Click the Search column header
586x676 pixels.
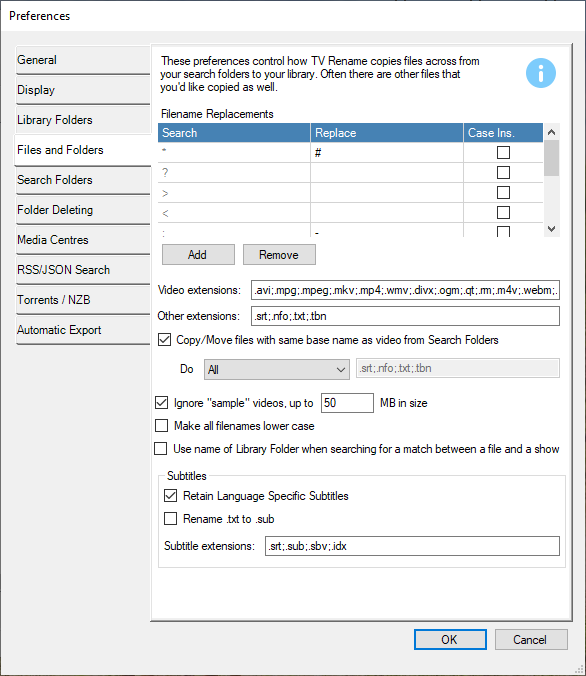click(234, 133)
